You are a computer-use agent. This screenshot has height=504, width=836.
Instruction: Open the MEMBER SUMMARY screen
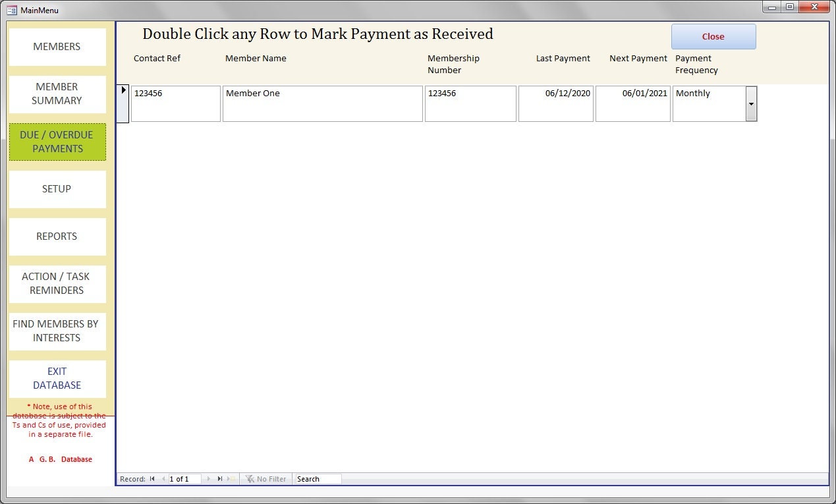point(57,94)
